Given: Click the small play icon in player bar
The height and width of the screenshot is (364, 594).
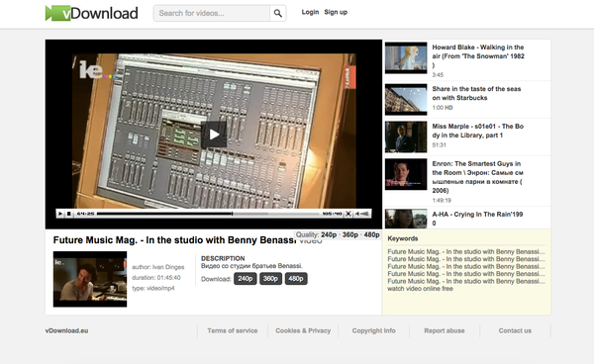Looking at the screenshot, I should (x=60, y=214).
